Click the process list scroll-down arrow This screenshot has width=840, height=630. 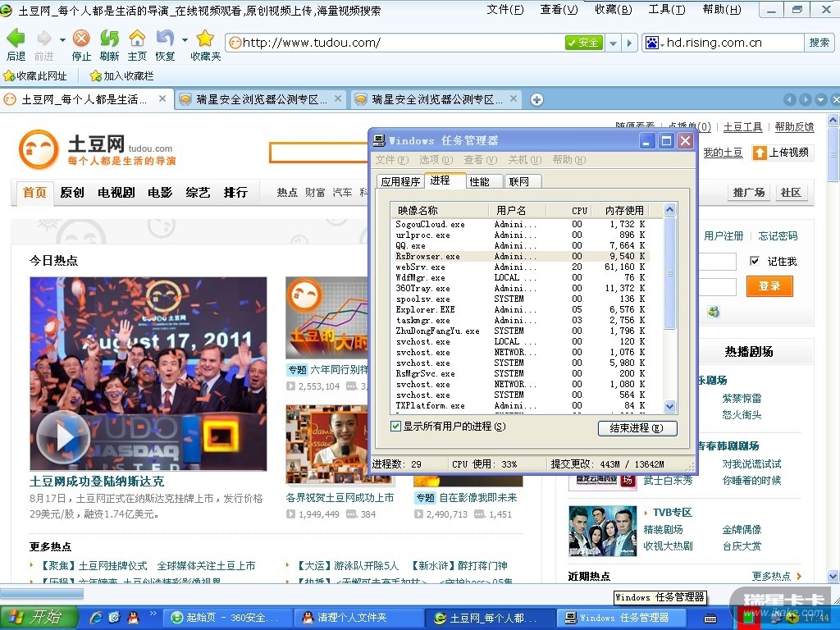669,407
